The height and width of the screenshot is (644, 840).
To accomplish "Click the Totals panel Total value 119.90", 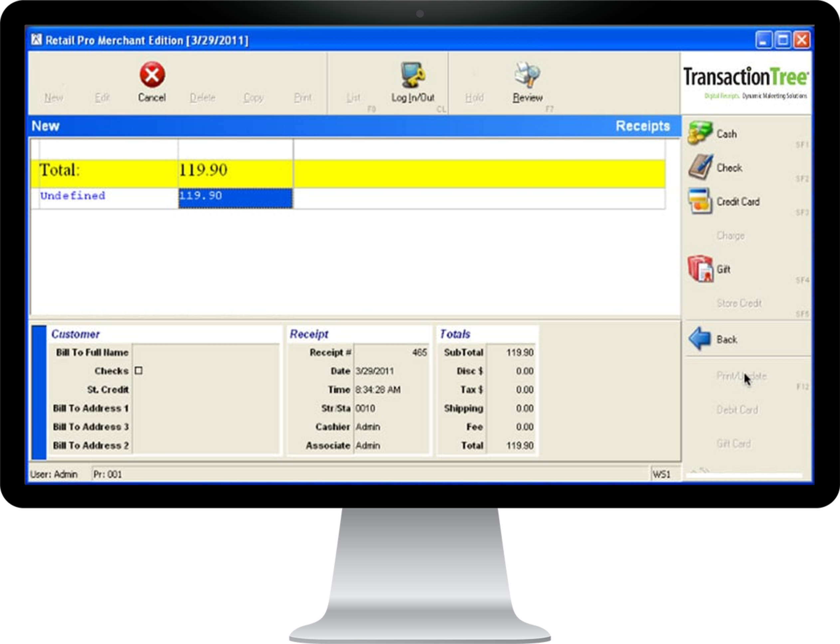I will [520, 445].
